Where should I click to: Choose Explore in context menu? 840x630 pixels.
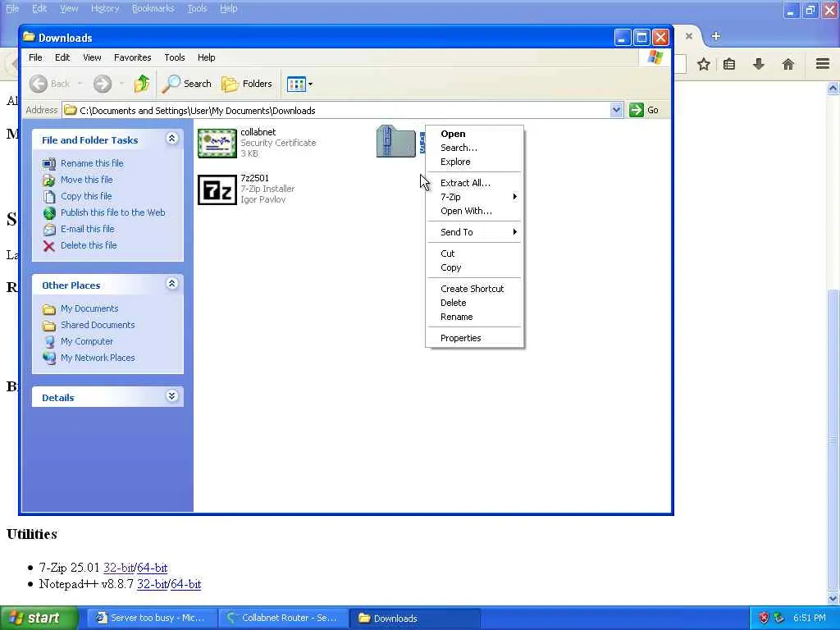point(474,162)
